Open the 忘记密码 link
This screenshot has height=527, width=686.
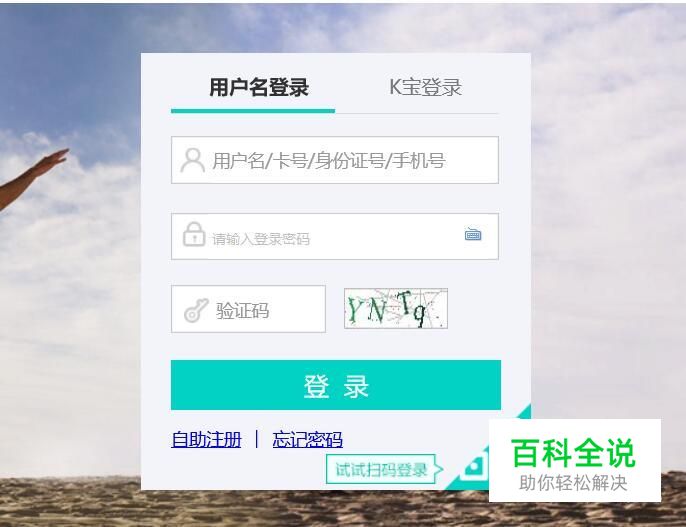307,440
